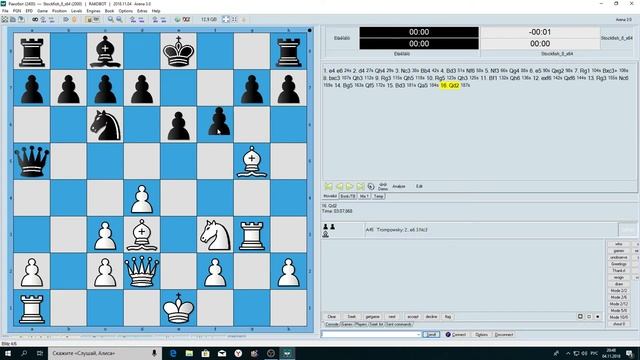Screen dimensions: 640x360
Task: Click the white knight on the board
Action: (x=215, y=234)
